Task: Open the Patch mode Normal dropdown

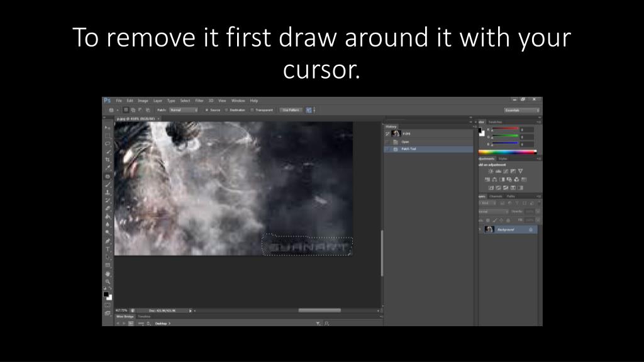Action: [x=184, y=110]
